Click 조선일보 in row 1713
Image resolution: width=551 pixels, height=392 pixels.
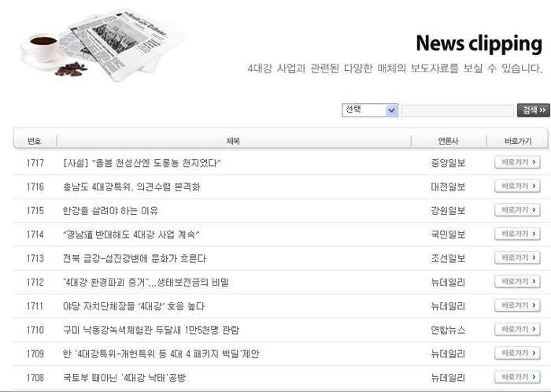pos(448,258)
